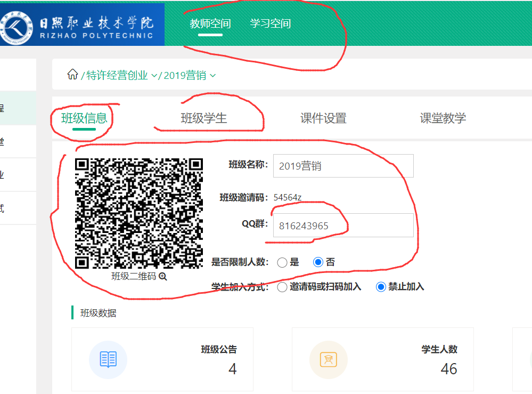Viewport: 532px width, 394px height.
Task: Click the 班级公告 count 4
Action: point(232,369)
